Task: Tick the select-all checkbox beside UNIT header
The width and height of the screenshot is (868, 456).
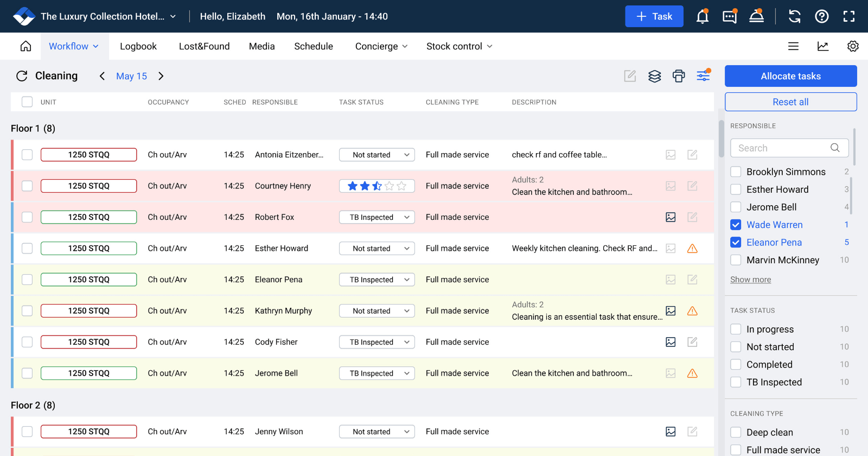Action: point(27,102)
